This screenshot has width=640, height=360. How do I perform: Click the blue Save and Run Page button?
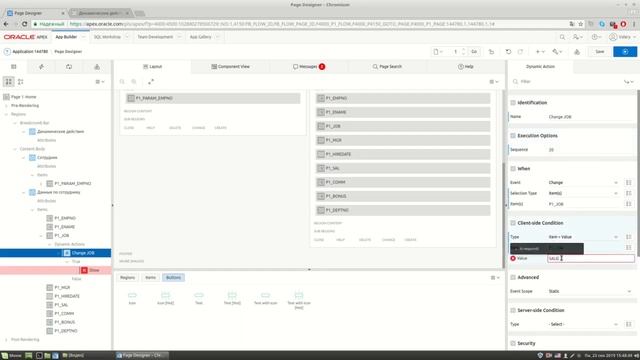coord(625,51)
